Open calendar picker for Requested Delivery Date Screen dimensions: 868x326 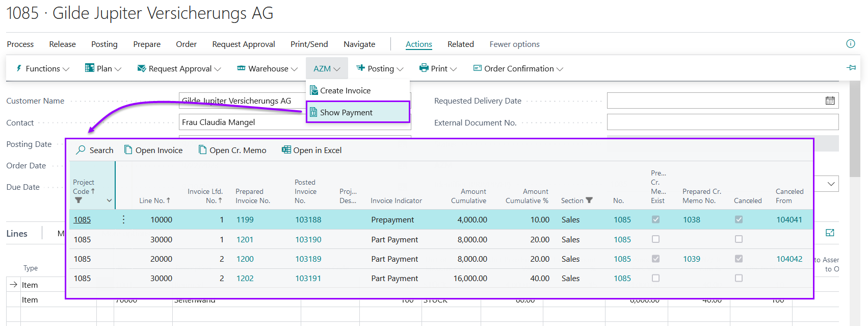point(830,101)
